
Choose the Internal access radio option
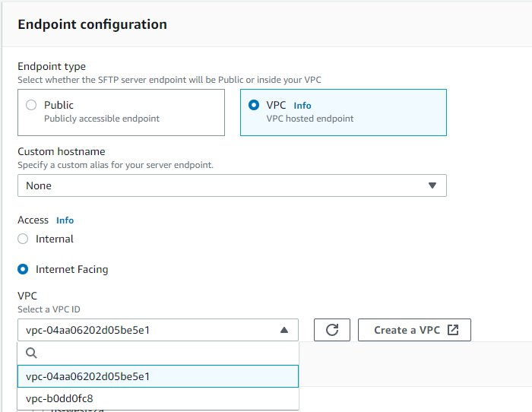click(x=23, y=239)
